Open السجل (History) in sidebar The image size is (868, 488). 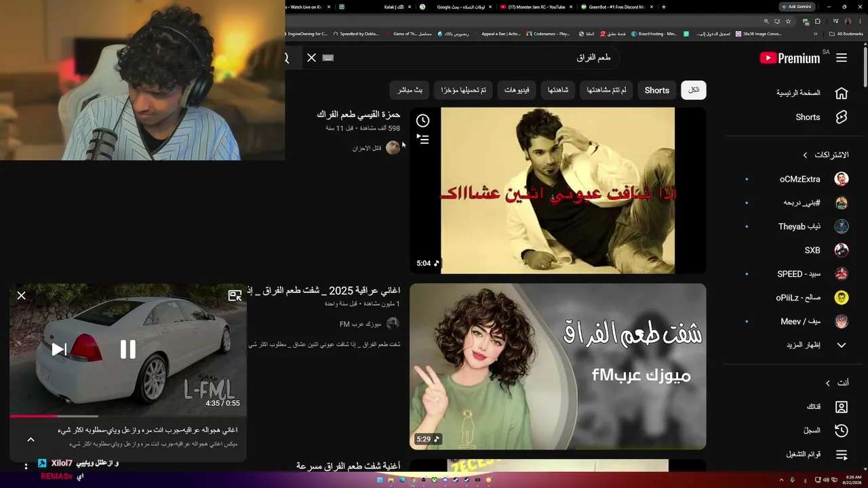point(825,430)
